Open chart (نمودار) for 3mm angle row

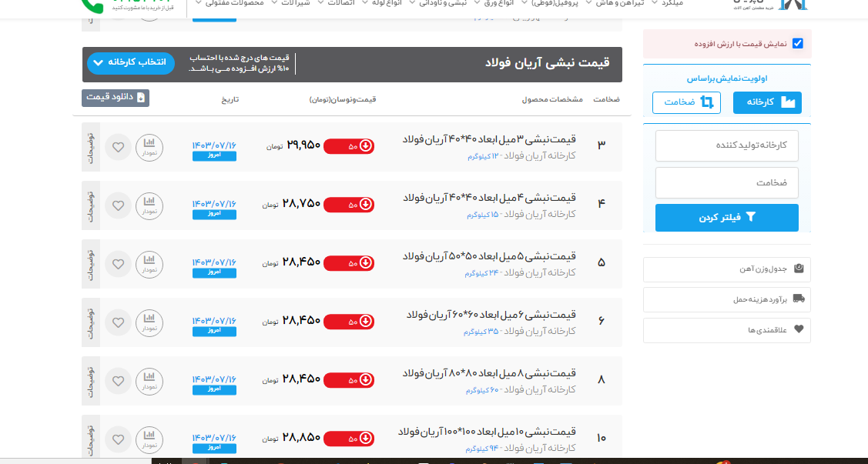[x=149, y=147]
